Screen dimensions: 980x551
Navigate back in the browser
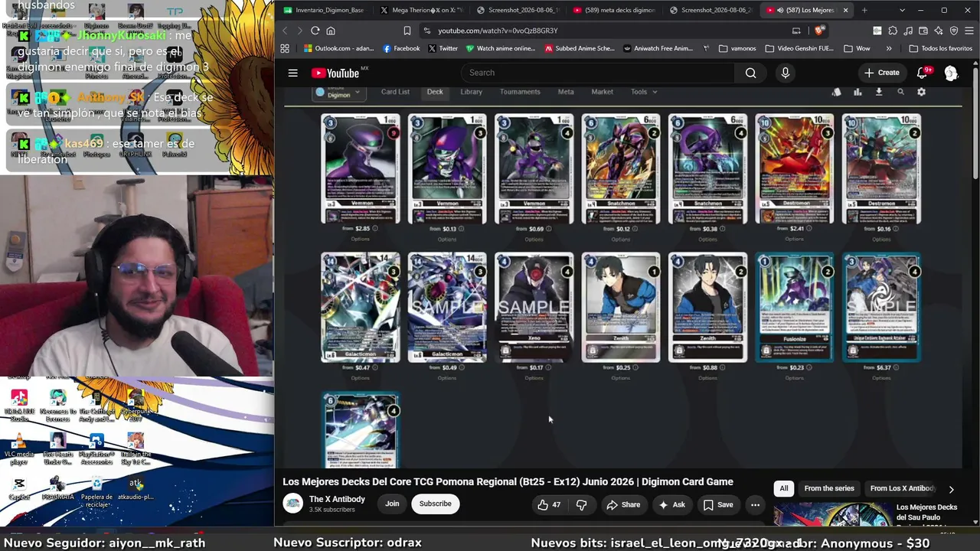click(285, 31)
